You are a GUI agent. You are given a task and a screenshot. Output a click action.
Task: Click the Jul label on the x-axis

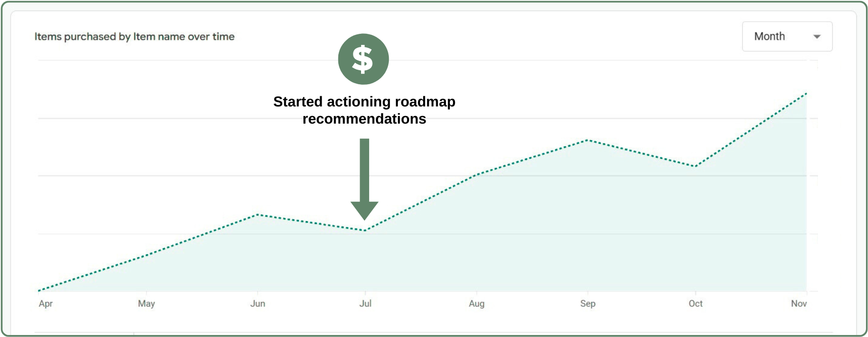pyautogui.click(x=366, y=304)
